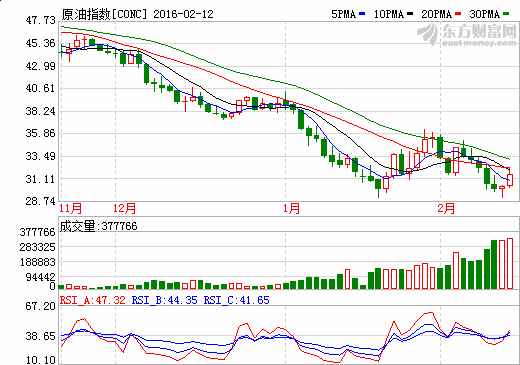The height and width of the screenshot is (365, 520).
Task: Click the green 30PMA legend marker
Action: click(506, 14)
